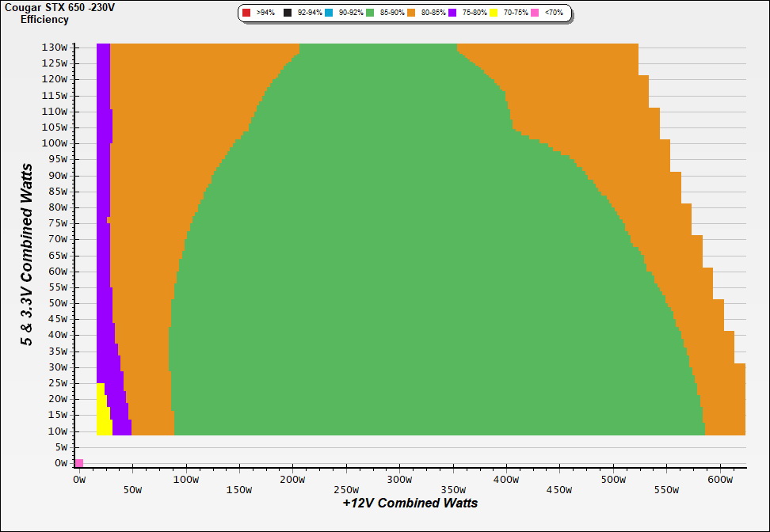770x532 pixels.
Task: Click the Cougar STX 650 -230V title
Action: click(x=53, y=7)
